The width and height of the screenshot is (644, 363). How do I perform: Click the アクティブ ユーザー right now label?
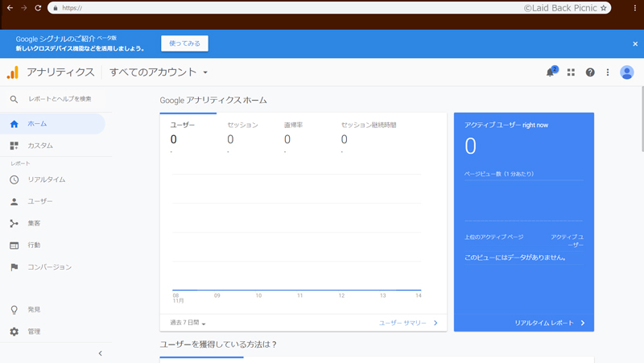point(506,125)
